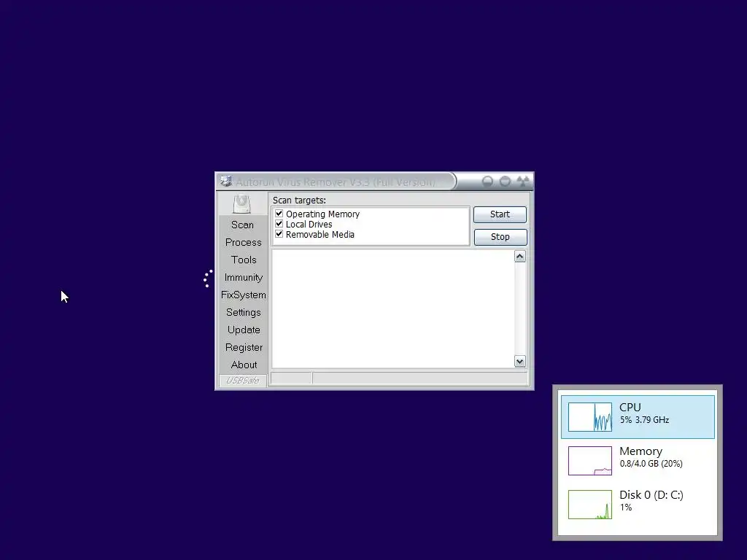Select the Disk 0 (D: C:) entry
The width and height of the screenshot is (747, 560).
[x=638, y=505]
